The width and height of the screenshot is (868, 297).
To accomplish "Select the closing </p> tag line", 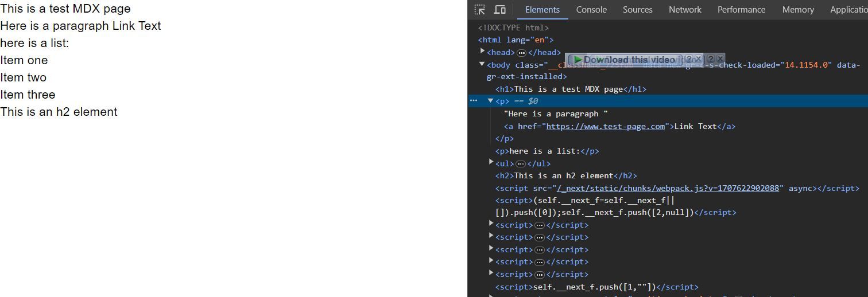I will point(505,138).
